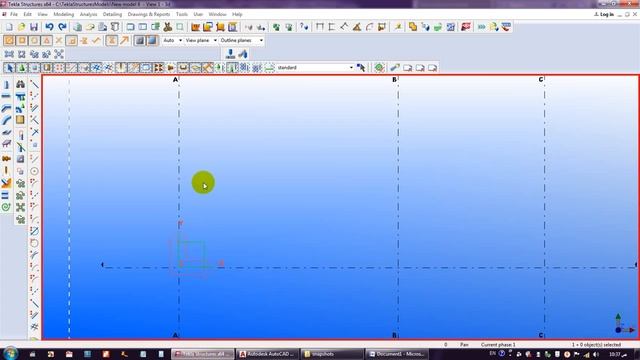Viewport: 640px width, 360px height.
Task: Toggle the blue shaded-box snap switch
Action: (152, 40)
